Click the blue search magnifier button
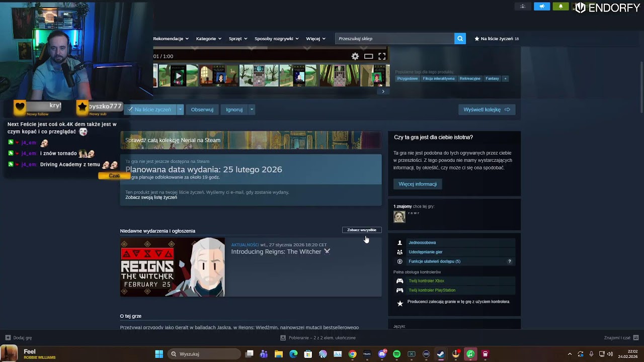The image size is (644, 362). 460,39
